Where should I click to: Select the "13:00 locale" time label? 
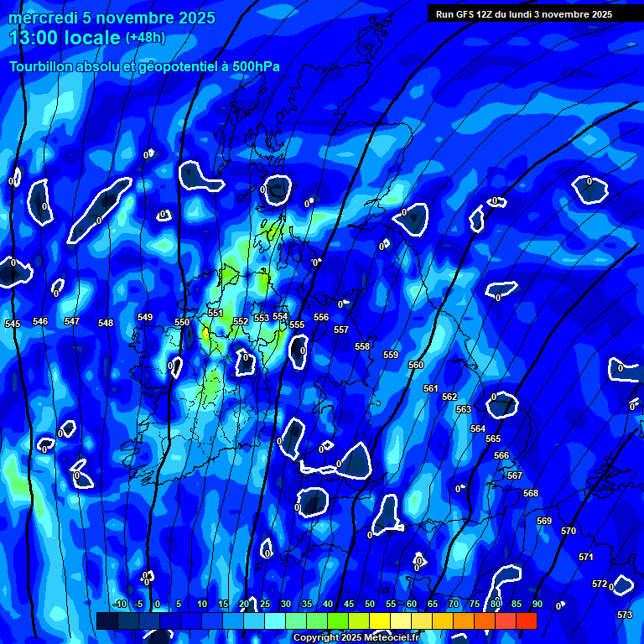point(65,38)
